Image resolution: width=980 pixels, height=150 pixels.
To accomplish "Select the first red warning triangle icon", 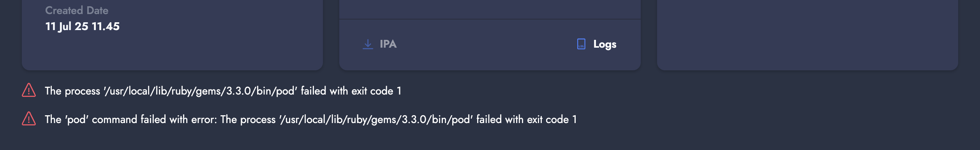I will click(x=29, y=90).
